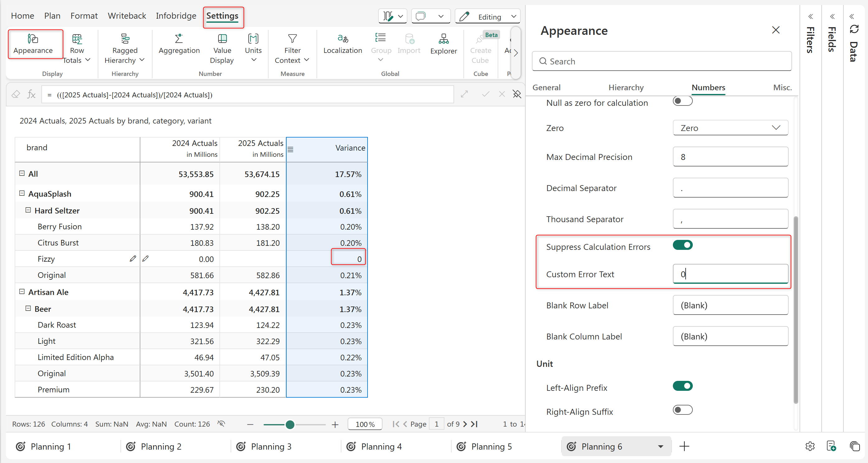Image resolution: width=868 pixels, height=463 pixels.
Task: Go to the Planning 3 sheet
Action: point(270,446)
